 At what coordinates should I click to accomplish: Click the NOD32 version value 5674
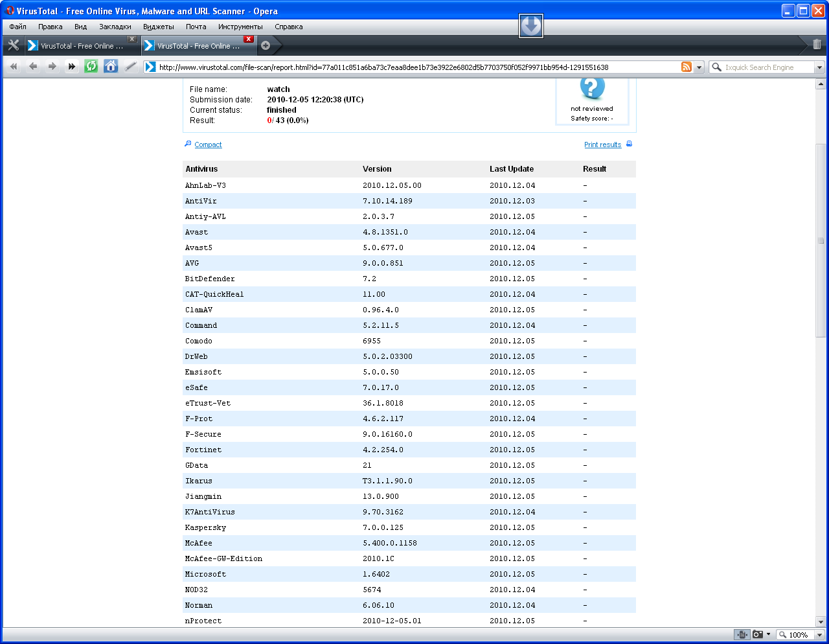pyautogui.click(x=372, y=590)
